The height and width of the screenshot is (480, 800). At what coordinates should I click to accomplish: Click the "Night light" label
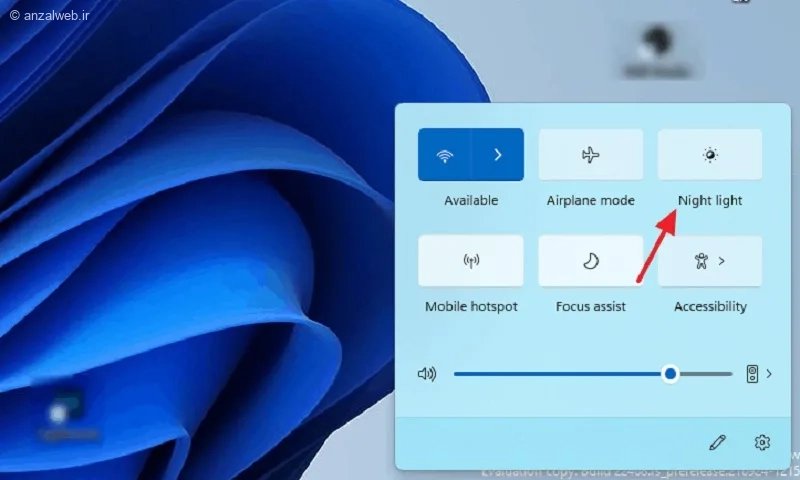coord(710,200)
